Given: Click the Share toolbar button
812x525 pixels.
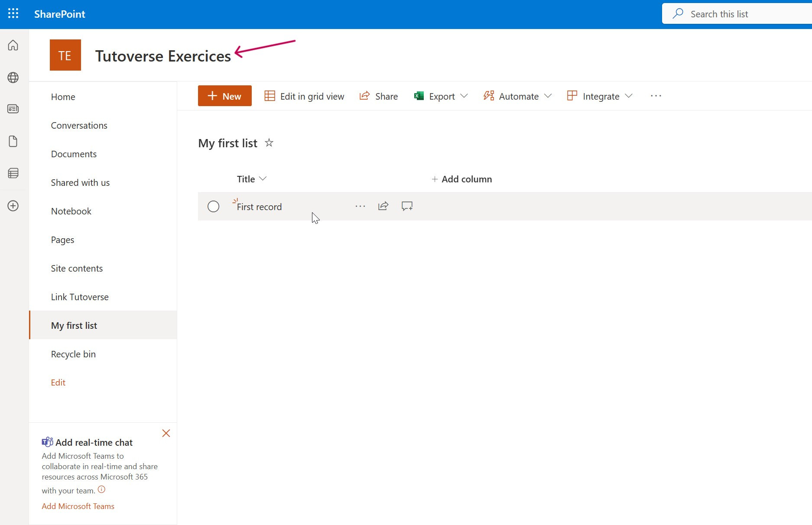Looking at the screenshot, I should point(379,96).
